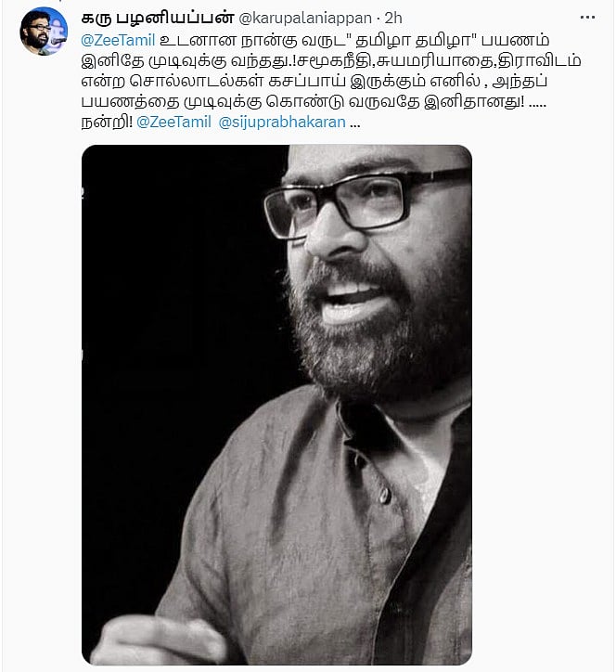Viewport: 616px width, 672px height.
Task: Click the man's hand in the photo
Action: pyautogui.click(x=159, y=640)
